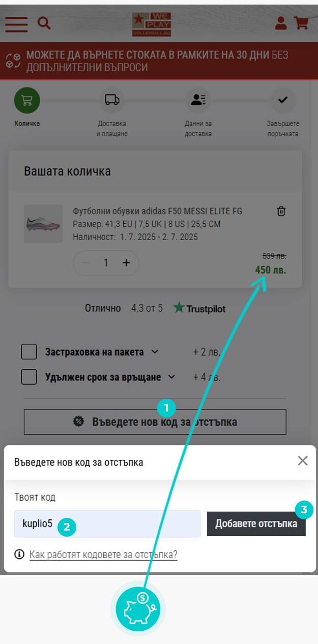
Task: Open the user account icon
Action: pyautogui.click(x=280, y=23)
